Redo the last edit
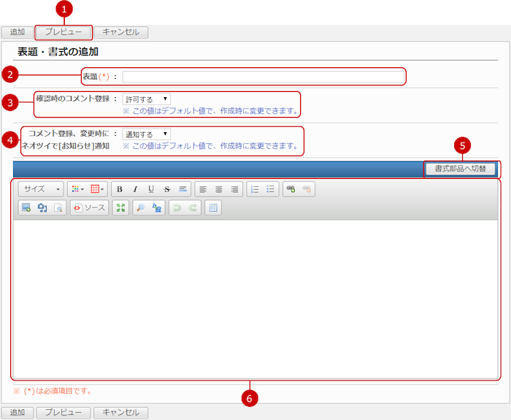 coord(193,207)
